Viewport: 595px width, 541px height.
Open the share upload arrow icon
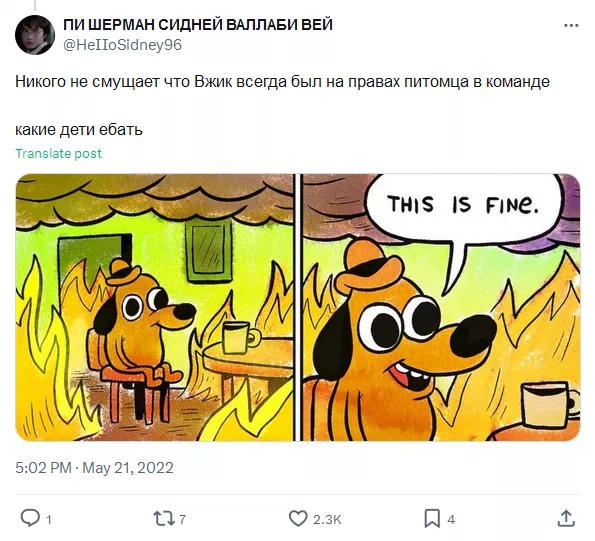tap(566, 518)
